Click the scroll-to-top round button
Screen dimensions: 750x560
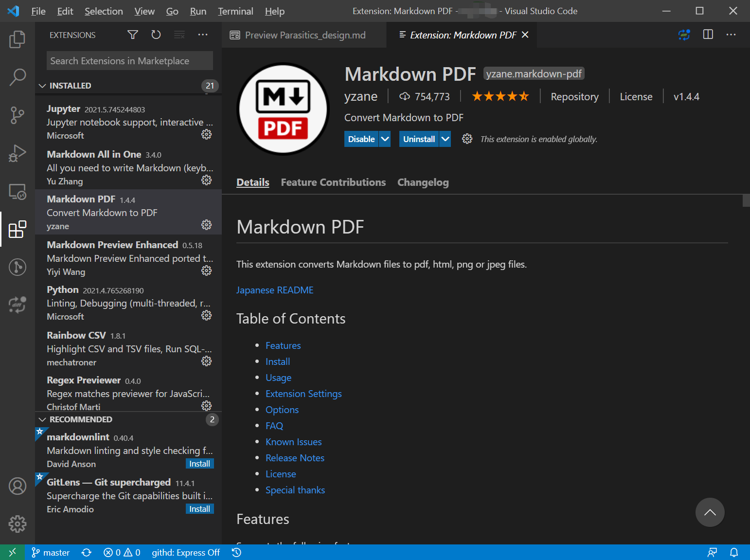(710, 512)
